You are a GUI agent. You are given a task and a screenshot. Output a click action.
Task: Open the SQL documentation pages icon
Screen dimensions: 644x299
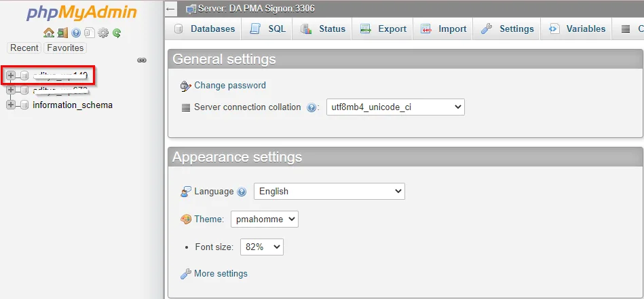click(90, 33)
